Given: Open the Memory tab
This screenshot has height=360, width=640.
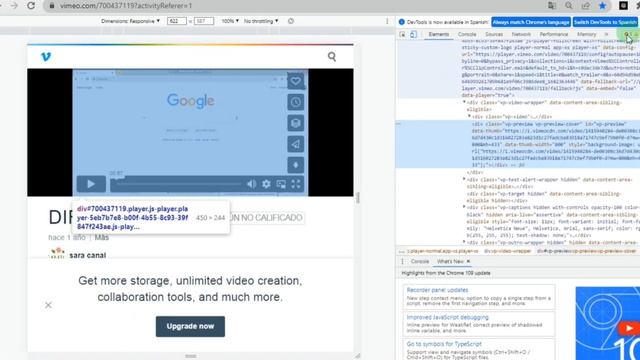Looking at the screenshot, I should click(x=587, y=34).
